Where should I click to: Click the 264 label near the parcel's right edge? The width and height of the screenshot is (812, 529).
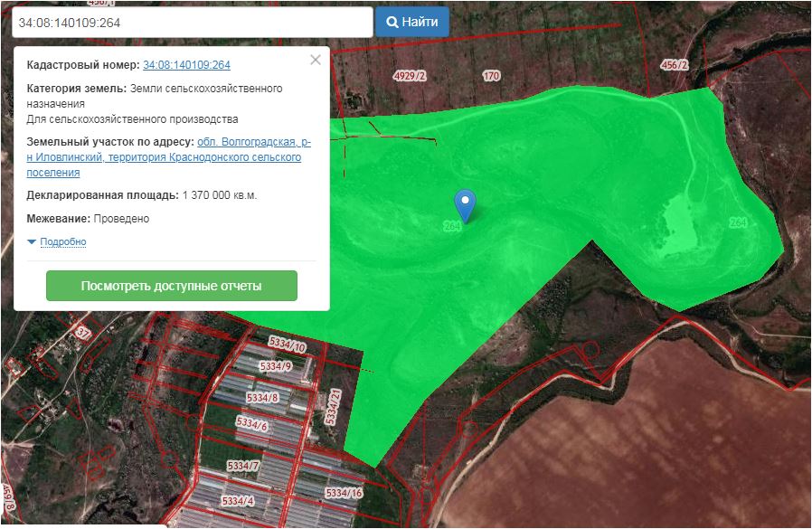click(738, 222)
